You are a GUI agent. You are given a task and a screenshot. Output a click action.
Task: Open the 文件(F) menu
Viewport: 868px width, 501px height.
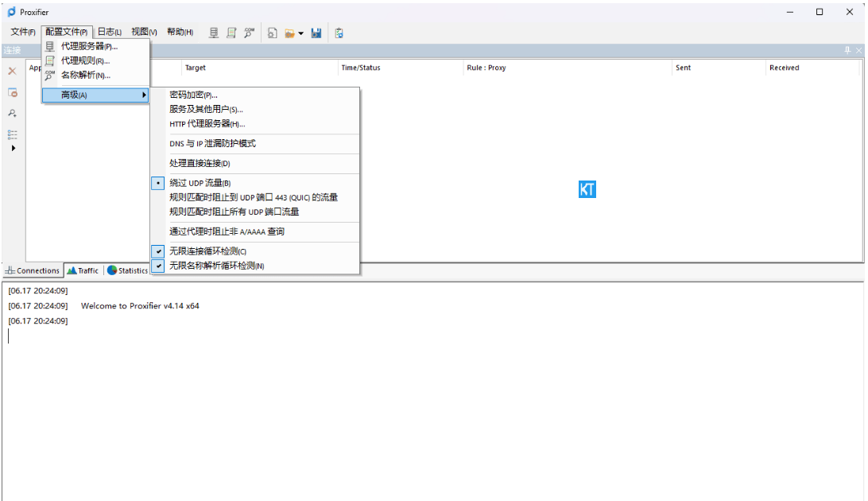[x=23, y=32]
